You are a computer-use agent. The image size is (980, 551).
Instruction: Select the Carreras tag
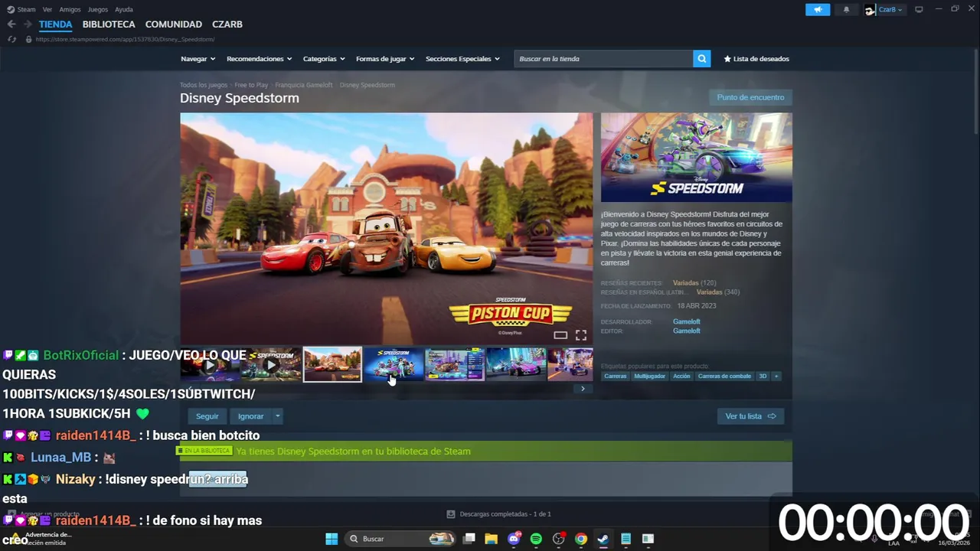[616, 377]
